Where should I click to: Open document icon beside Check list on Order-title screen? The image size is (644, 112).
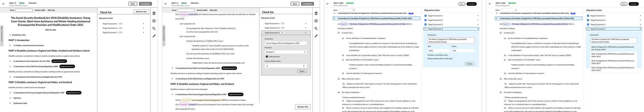pos(154,13)
